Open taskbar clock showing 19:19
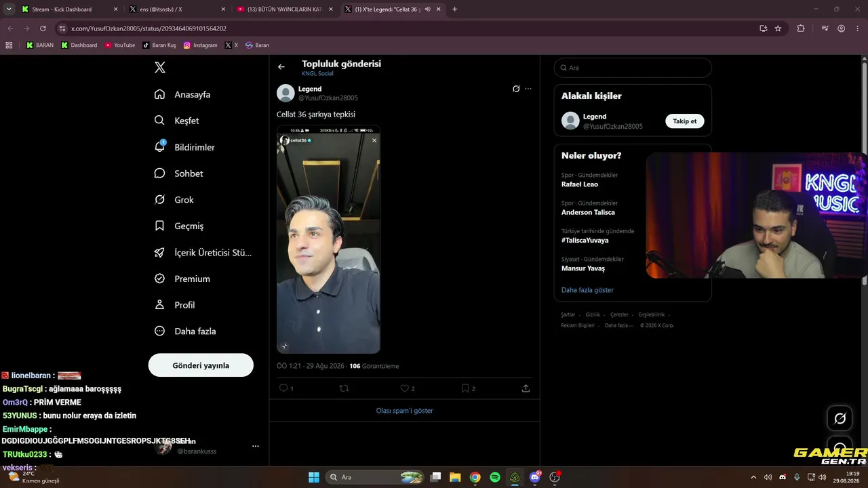 coord(848,477)
